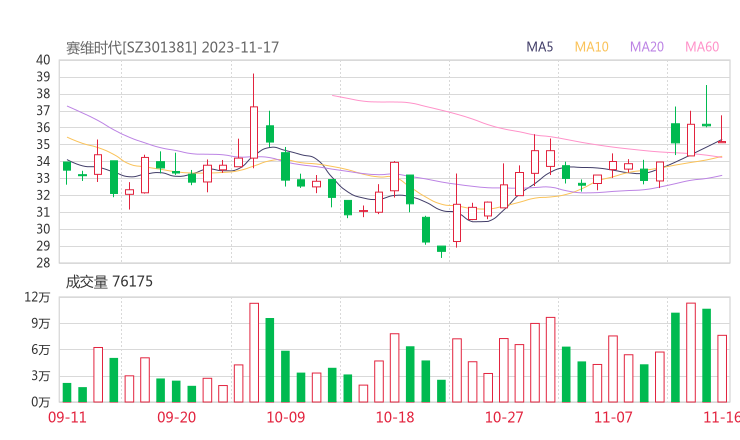The height and width of the screenshot is (440, 740).
Task: Click the 34 price axis label
Action: pyautogui.click(x=43, y=161)
